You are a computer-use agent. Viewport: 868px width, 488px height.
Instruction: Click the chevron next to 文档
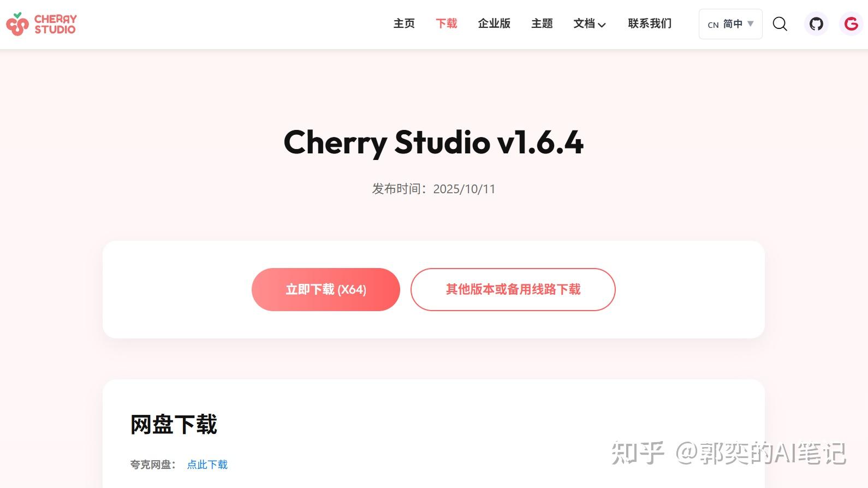coord(602,25)
